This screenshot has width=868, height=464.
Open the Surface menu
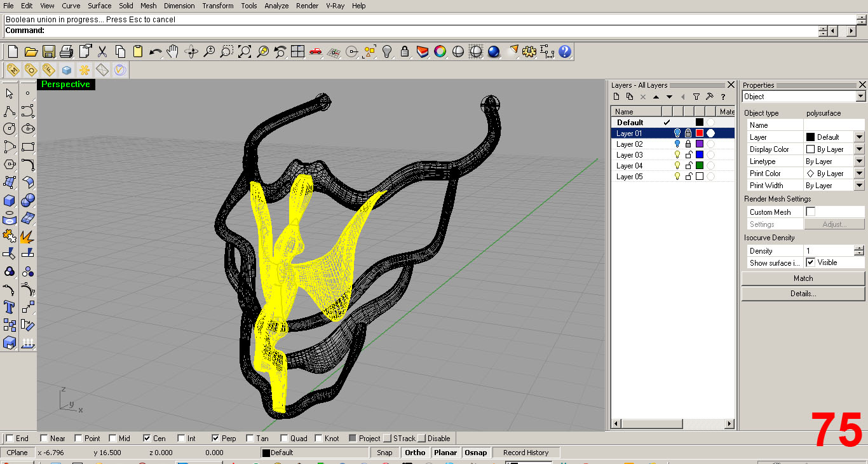[100, 6]
